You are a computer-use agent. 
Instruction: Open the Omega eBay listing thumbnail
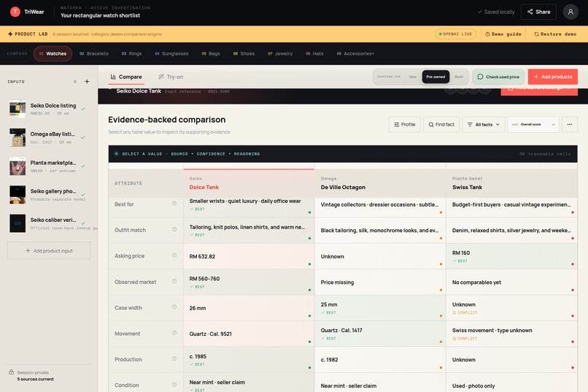[x=18, y=137]
